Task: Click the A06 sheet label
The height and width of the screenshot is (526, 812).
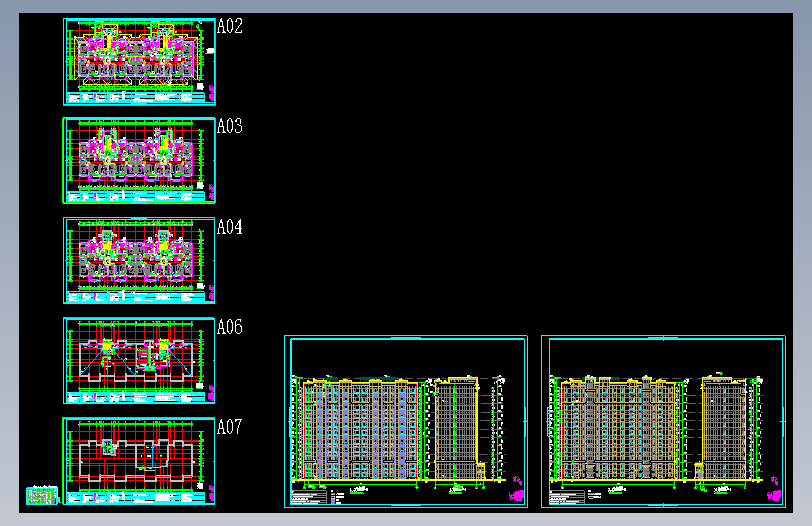Action: 229,328
